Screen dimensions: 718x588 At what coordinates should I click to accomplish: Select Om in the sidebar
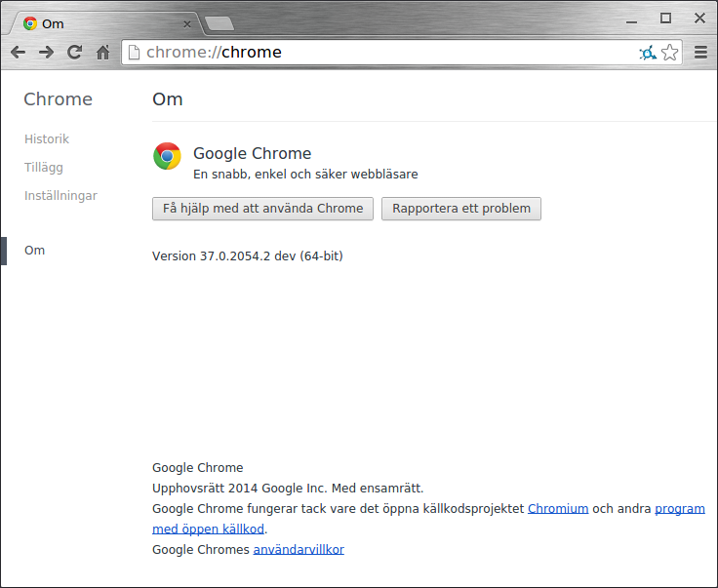point(34,251)
